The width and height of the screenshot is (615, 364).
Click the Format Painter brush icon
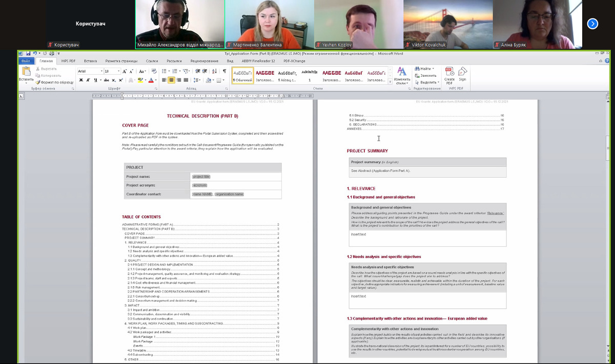(38, 82)
